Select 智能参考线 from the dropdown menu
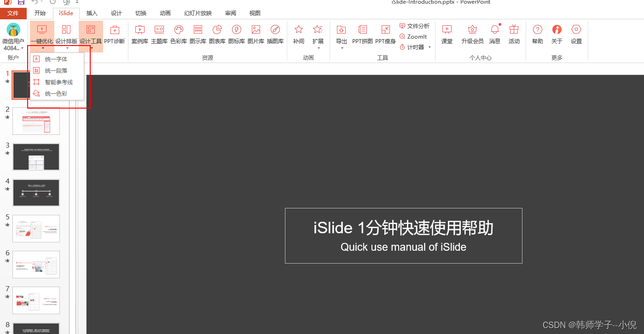The width and height of the screenshot is (644, 334). click(57, 82)
